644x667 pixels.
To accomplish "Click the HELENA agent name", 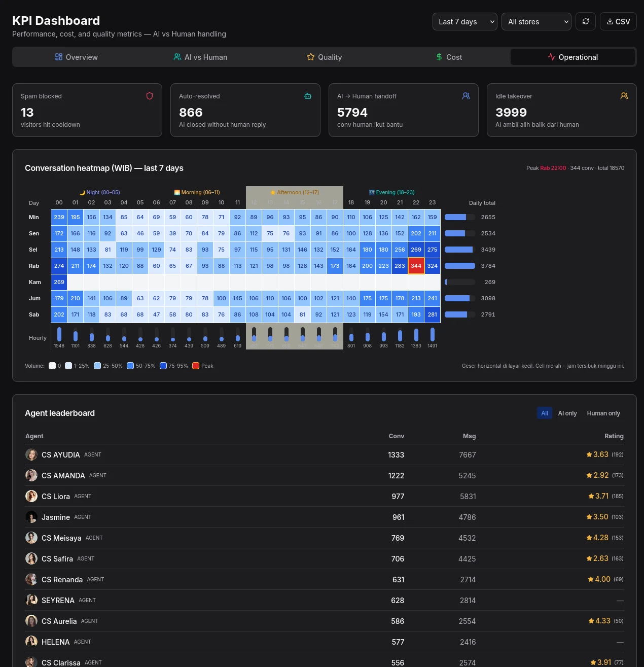I will (56, 642).
